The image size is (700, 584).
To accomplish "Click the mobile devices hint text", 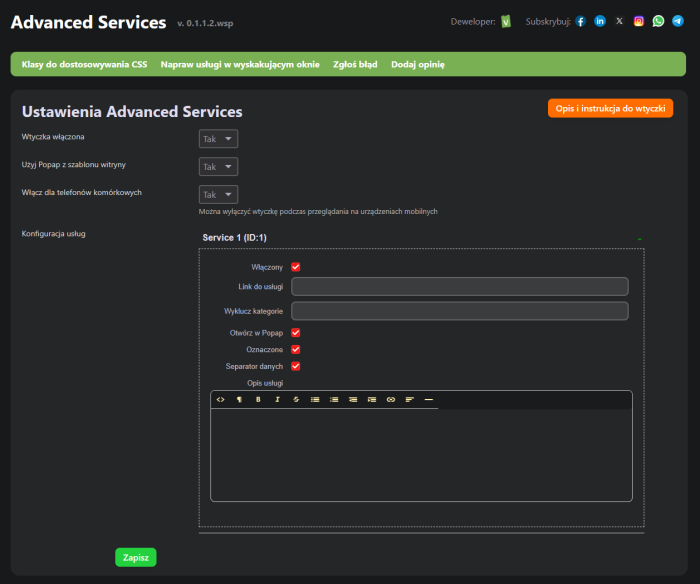I will (x=318, y=212).
